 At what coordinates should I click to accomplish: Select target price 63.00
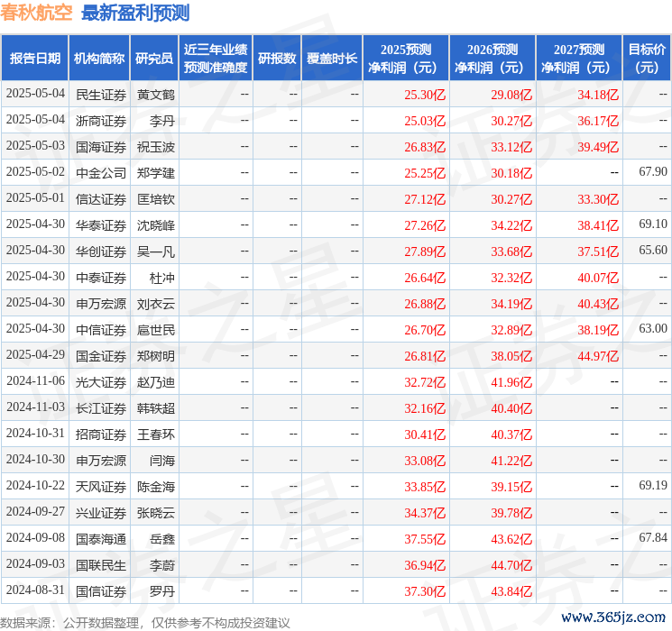(653, 328)
